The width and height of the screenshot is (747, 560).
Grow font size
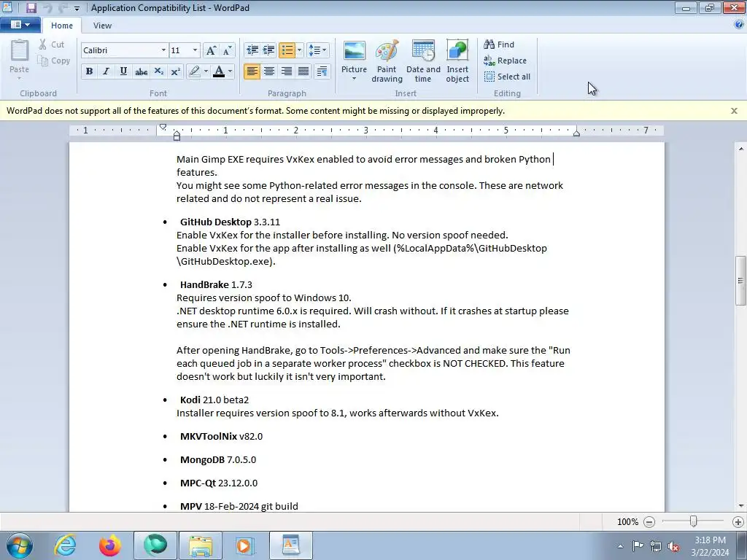tap(211, 50)
